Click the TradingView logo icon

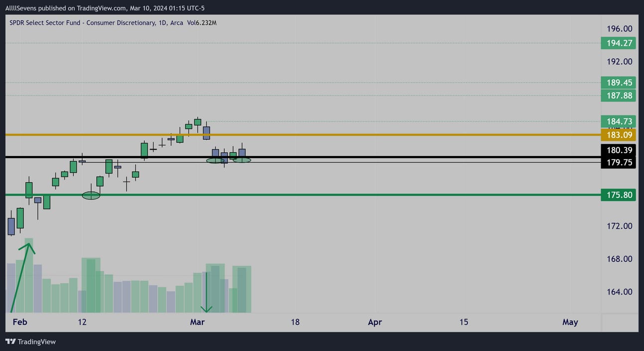pos(10,342)
